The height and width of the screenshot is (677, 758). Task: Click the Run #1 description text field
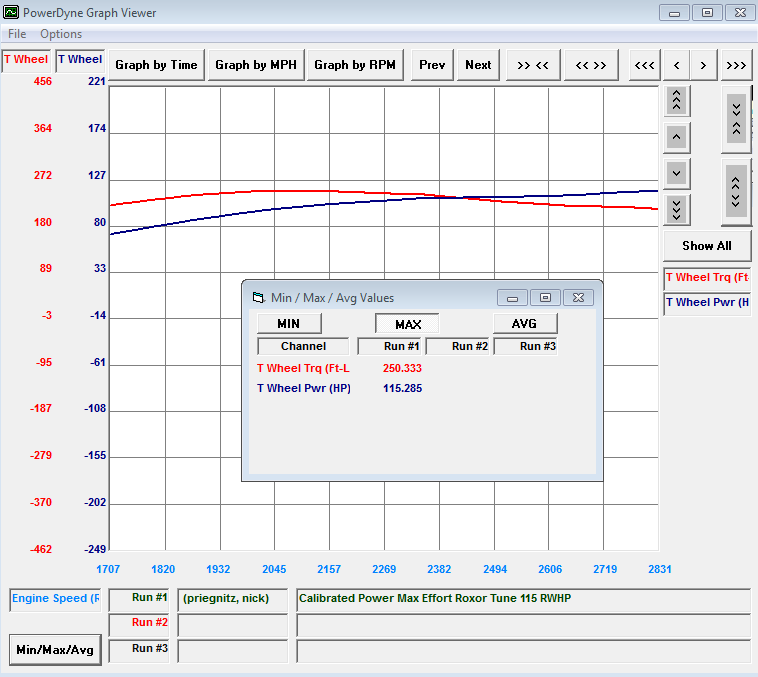pyautogui.click(x=523, y=599)
